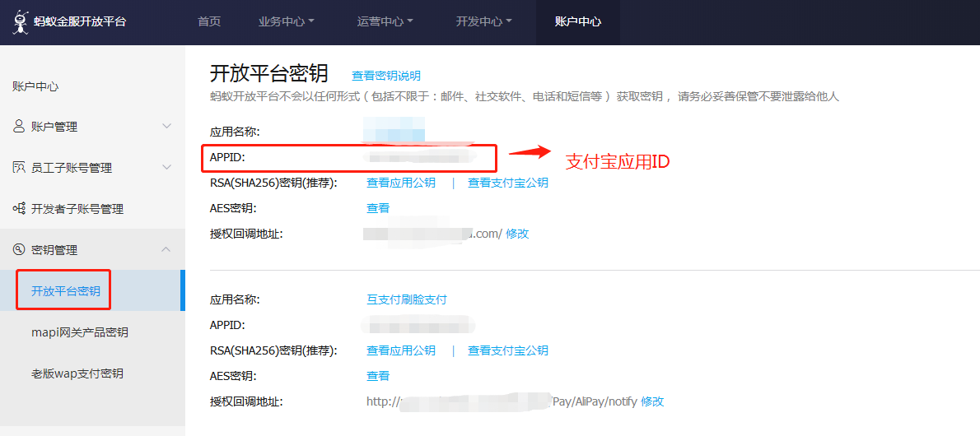Image resolution: width=980 pixels, height=436 pixels.
Task: Click 查看支付宝公钥 for first application
Action: [x=508, y=183]
